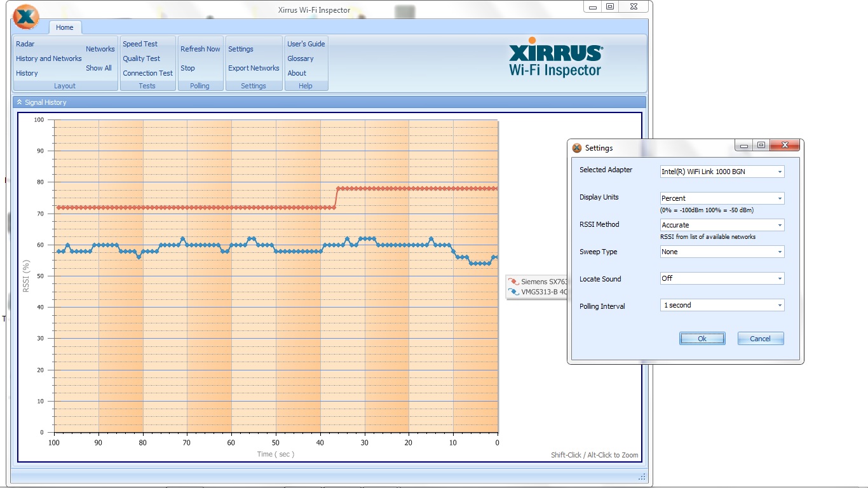868x488 pixels.
Task: Click the Xirrus orange application logo button
Action: [26, 17]
